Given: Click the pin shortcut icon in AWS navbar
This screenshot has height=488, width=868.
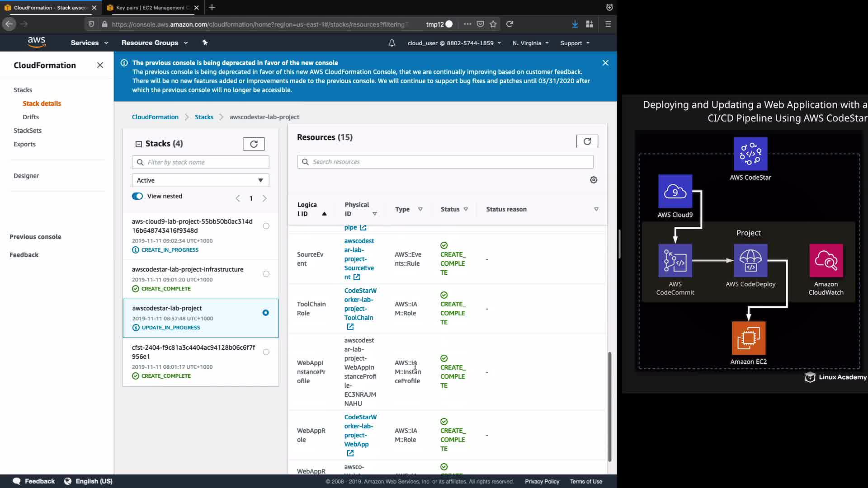Looking at the screenshot, I should pyautogui.click(x=205, y=42).
